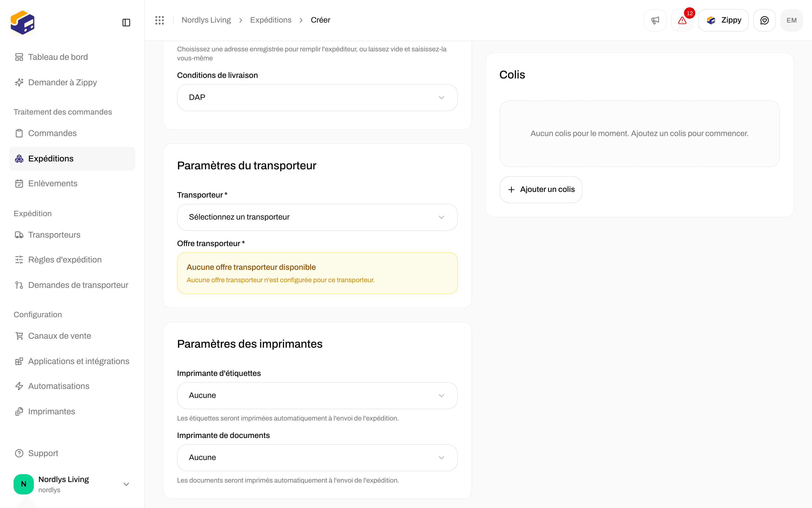Open Demandes de transporteur menu item
Screen dimensions: 812x508
(x=72, y=285)
